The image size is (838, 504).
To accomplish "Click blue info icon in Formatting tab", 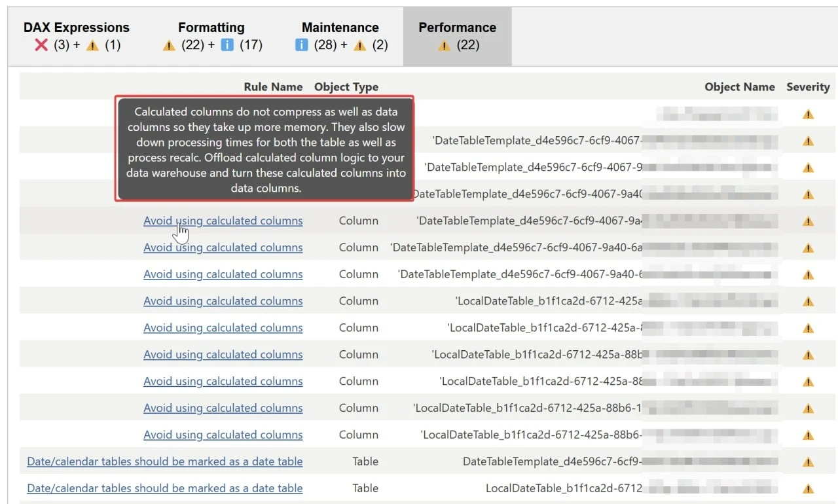I will point(227,45).
